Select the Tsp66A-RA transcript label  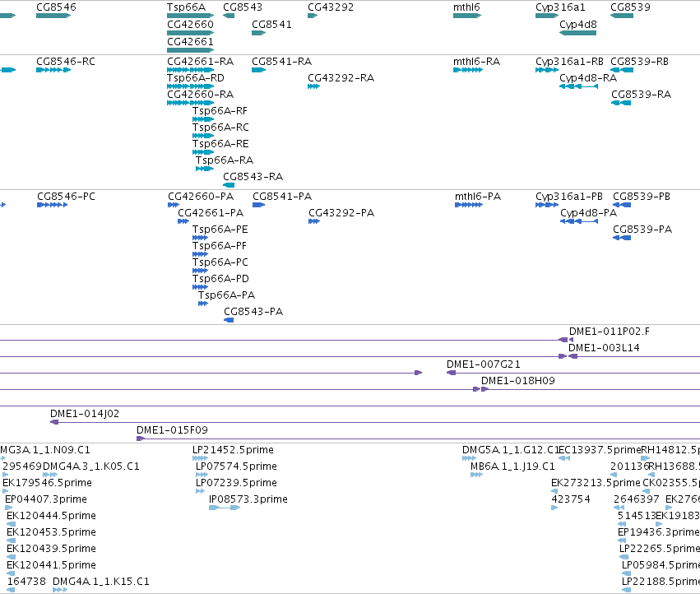[x=224, y=160]
